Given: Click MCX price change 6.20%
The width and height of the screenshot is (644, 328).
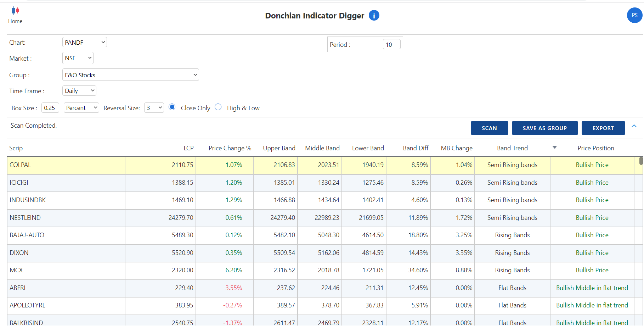Looking at the screenshot, I should 234,270.
